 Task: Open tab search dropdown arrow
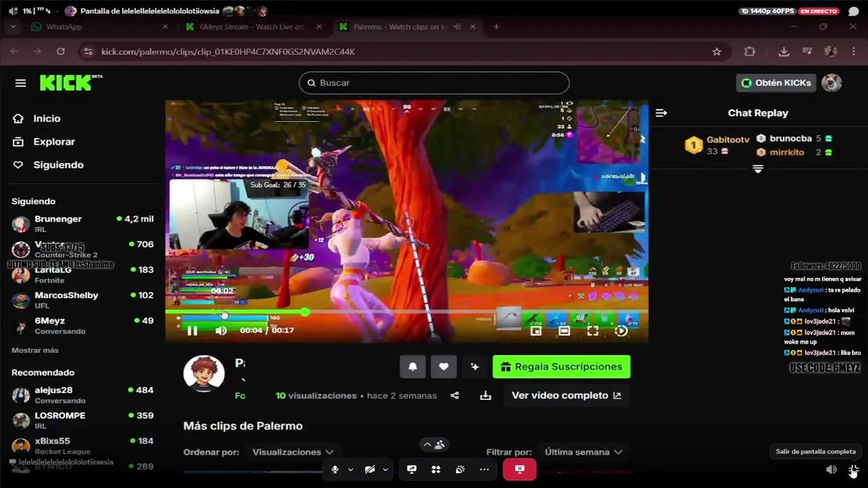(13, 26)
